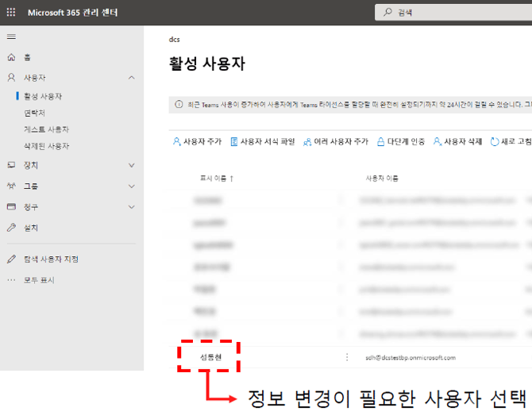
Task: Click the 그룹 groups icon
Action: (11, 186)
